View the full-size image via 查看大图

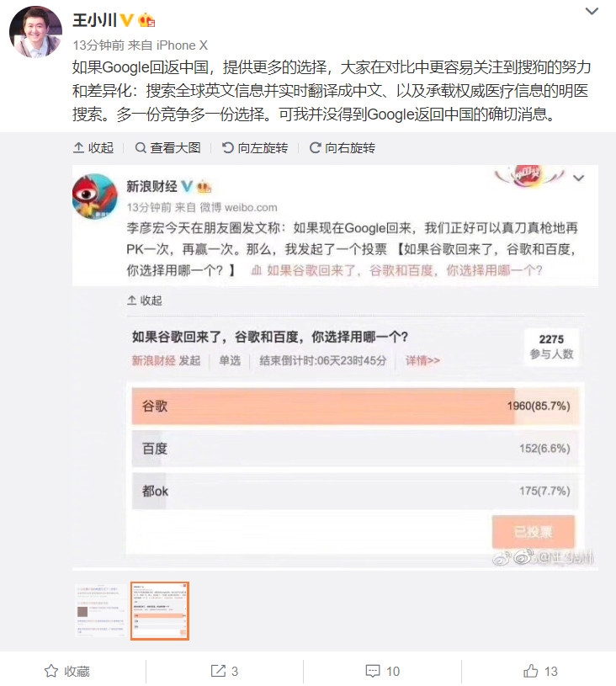[167, 148]
